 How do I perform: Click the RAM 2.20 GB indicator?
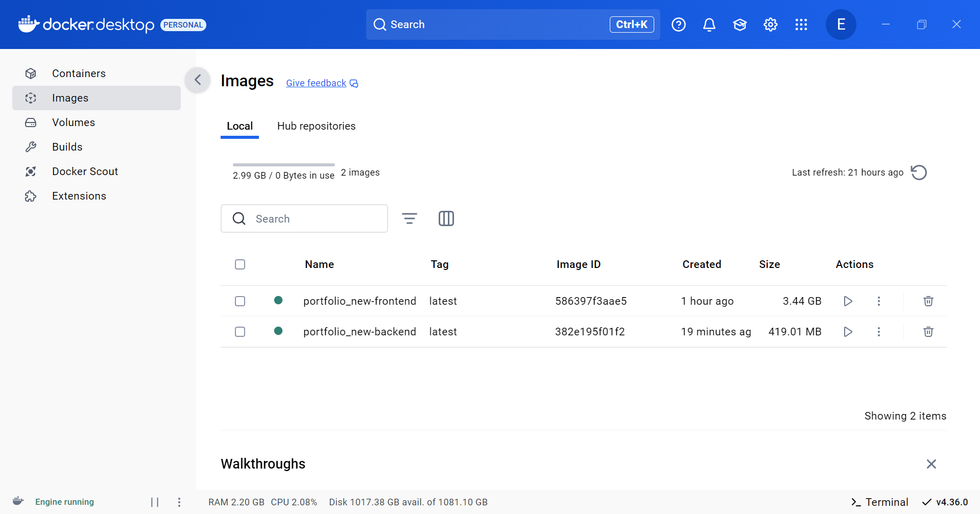click(236, 502)
